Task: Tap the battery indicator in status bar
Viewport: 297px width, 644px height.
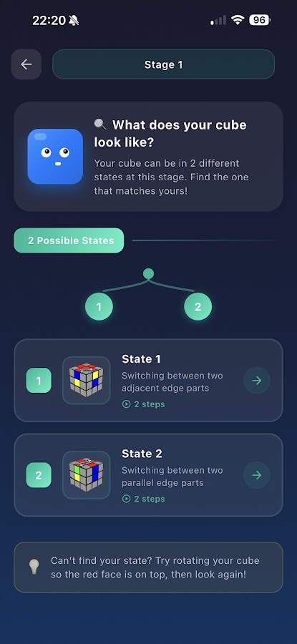Action: pyautogui.click(x=260, y=20)
